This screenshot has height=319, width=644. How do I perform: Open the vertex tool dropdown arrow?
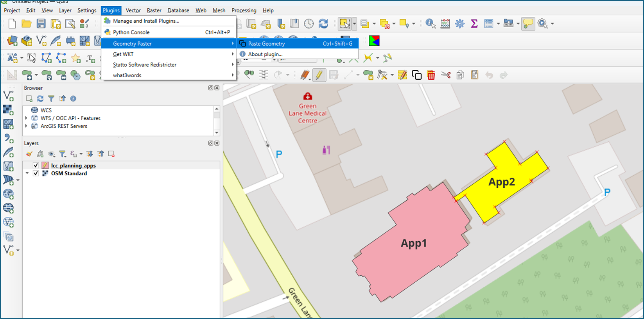point(392,75)
